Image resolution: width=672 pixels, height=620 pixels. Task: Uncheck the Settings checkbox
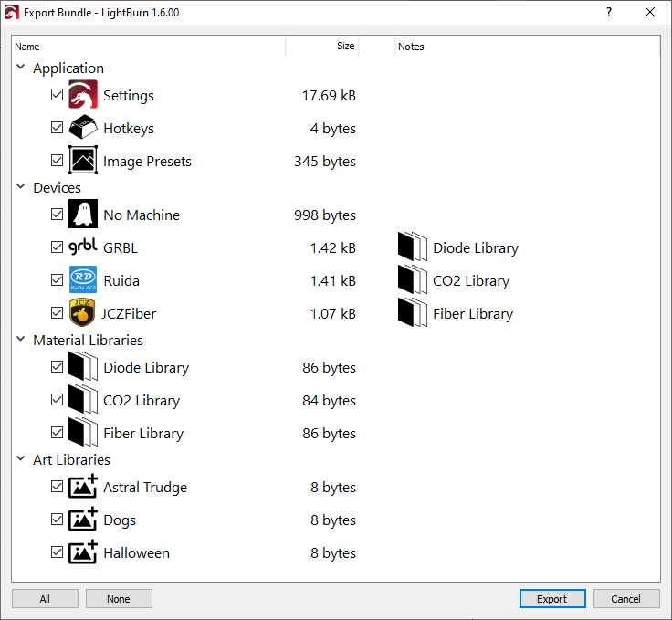57,95
